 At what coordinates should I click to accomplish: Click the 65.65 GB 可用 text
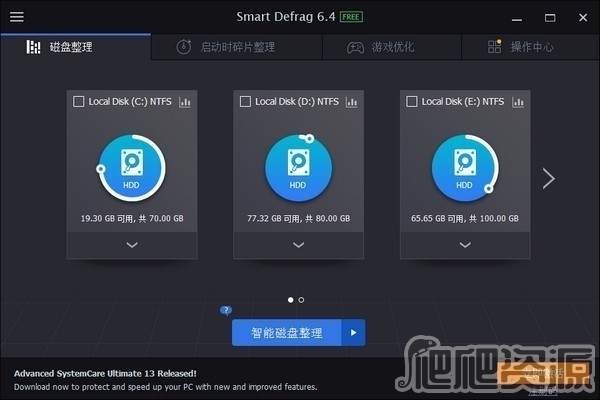465,219
